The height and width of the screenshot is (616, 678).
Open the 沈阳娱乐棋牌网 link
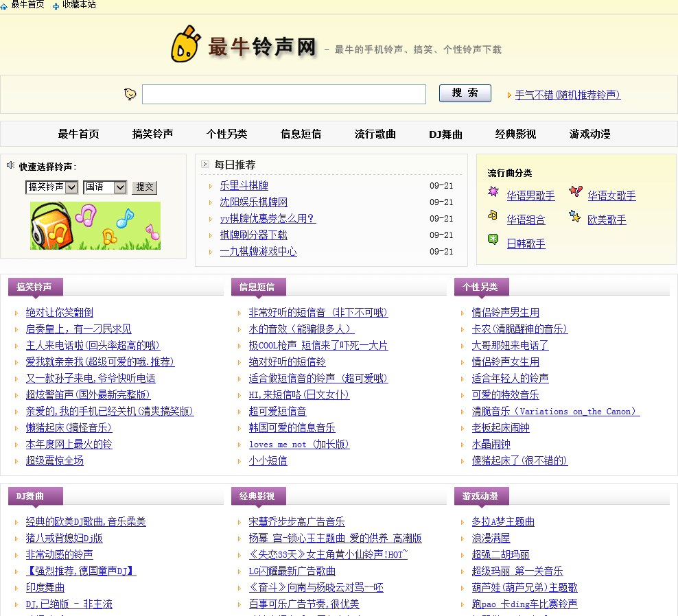253,202
